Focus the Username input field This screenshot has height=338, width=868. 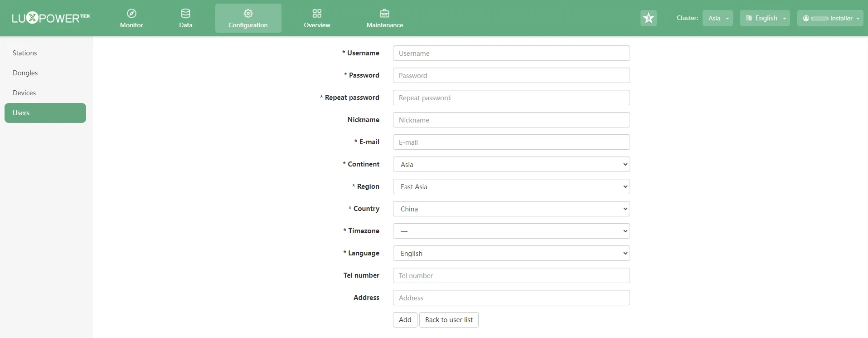511,53
